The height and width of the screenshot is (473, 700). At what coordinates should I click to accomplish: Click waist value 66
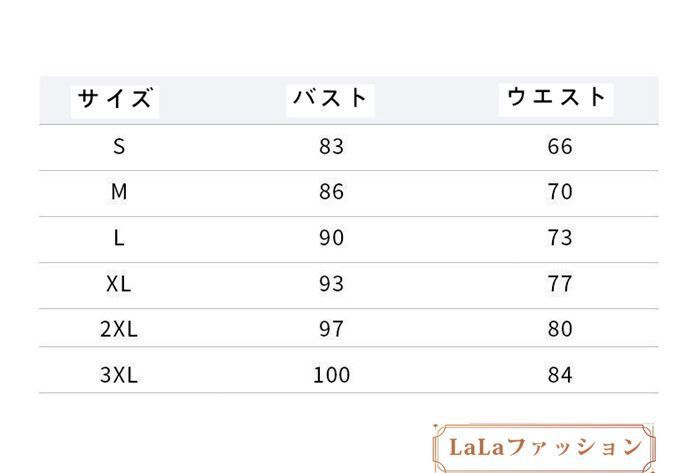point(560,147)
